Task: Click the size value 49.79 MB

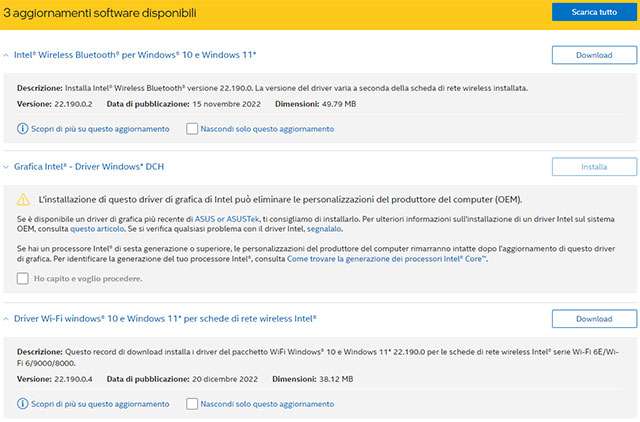Action: [339, 104]
